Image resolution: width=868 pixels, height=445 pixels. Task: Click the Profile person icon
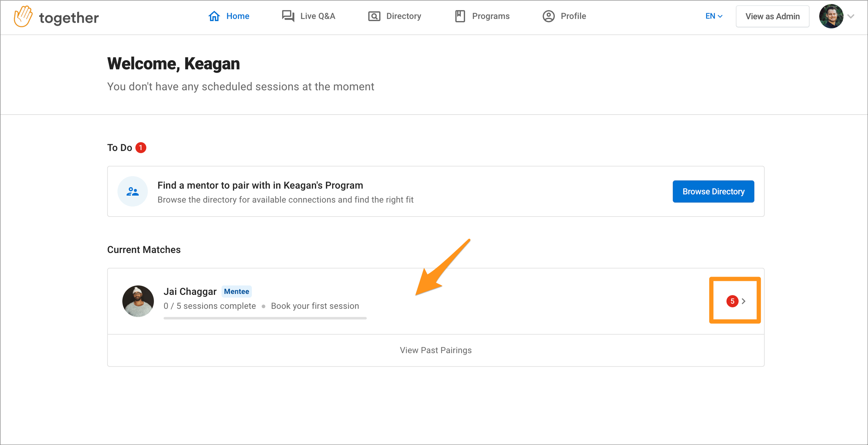549,16
